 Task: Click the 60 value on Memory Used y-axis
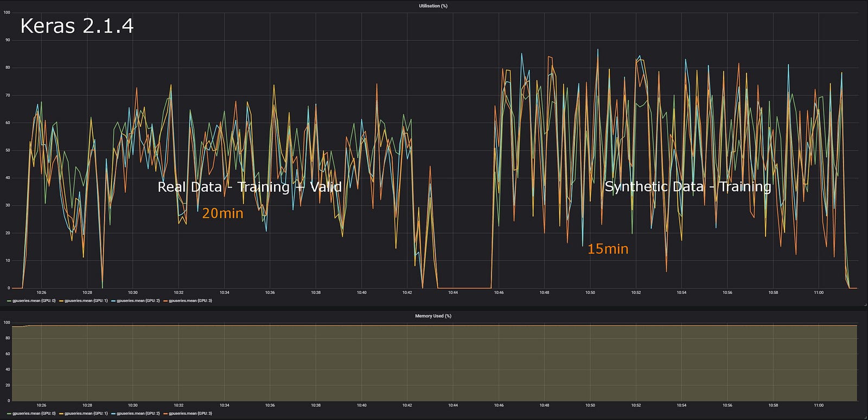[x=8, y=354]
